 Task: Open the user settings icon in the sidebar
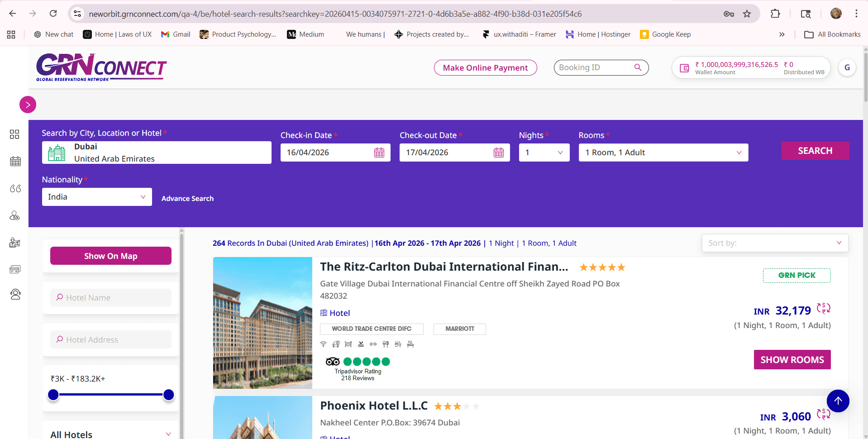15,215
